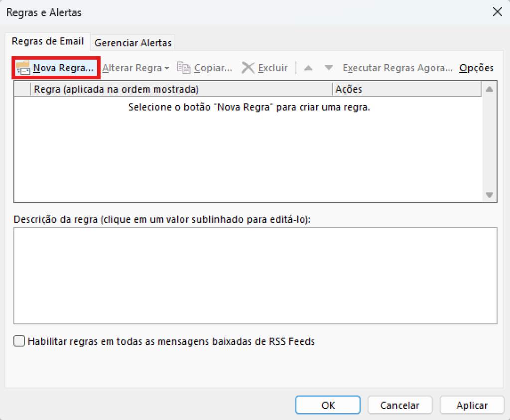Click the rules list scroll down arrow
Viewport: 510px width, 420px height.
coord(489,195)
